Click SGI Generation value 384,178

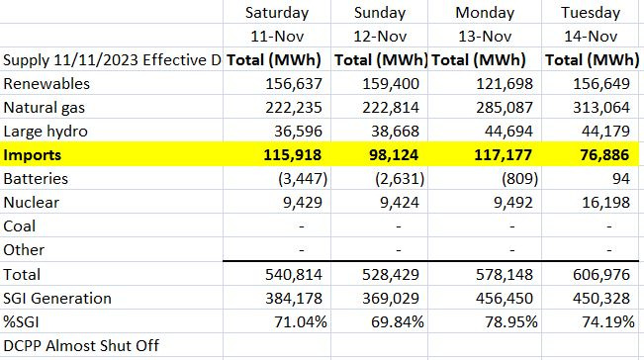(x=294, y=298)
